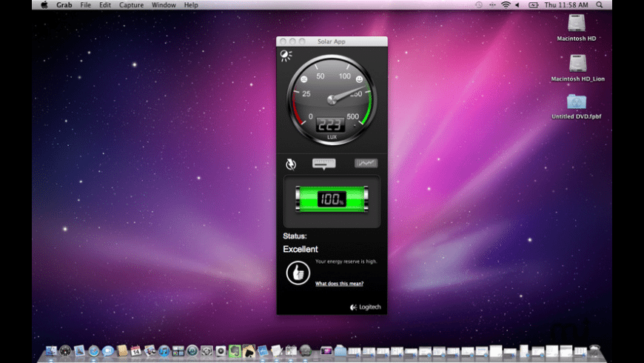
Task: Select the lux meter tab icon
Action: click(x=324, y=164)
